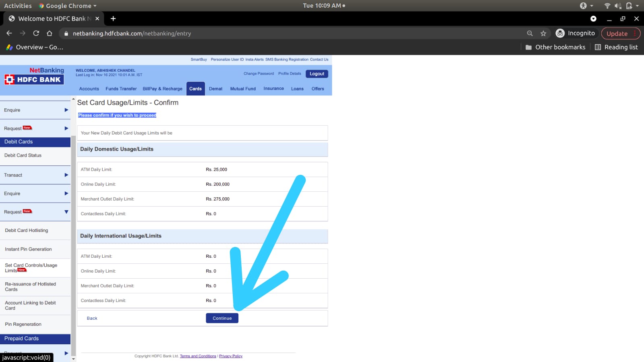This screenshot has height=362, width=644.
Task: Open the Mutual Fund tab
Action: point(243,89)
